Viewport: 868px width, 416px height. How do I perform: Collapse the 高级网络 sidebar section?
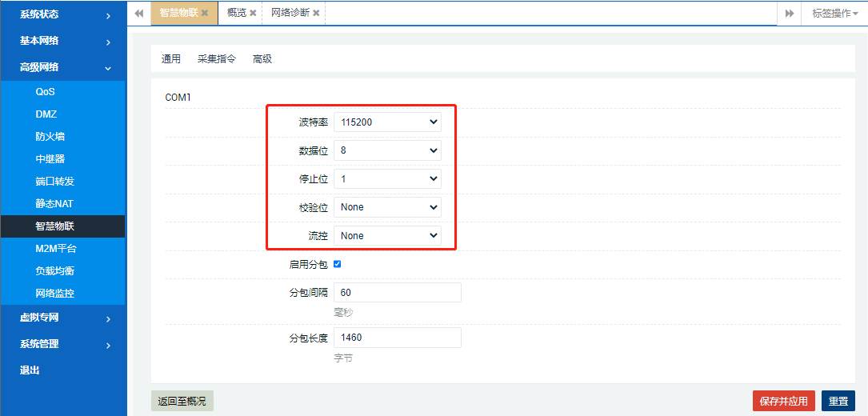(x=63, y=68)
